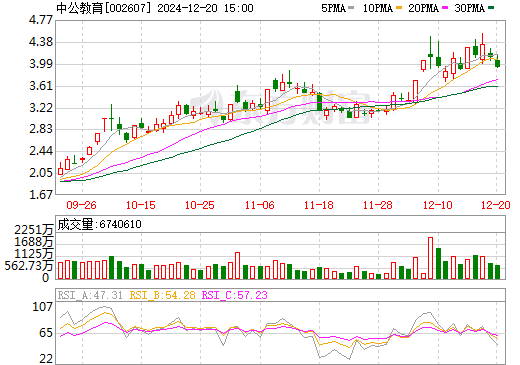The image size is (520, 365).
Task: Click the RSI_C:57.23 indicator label
Action: pos(235,295)
